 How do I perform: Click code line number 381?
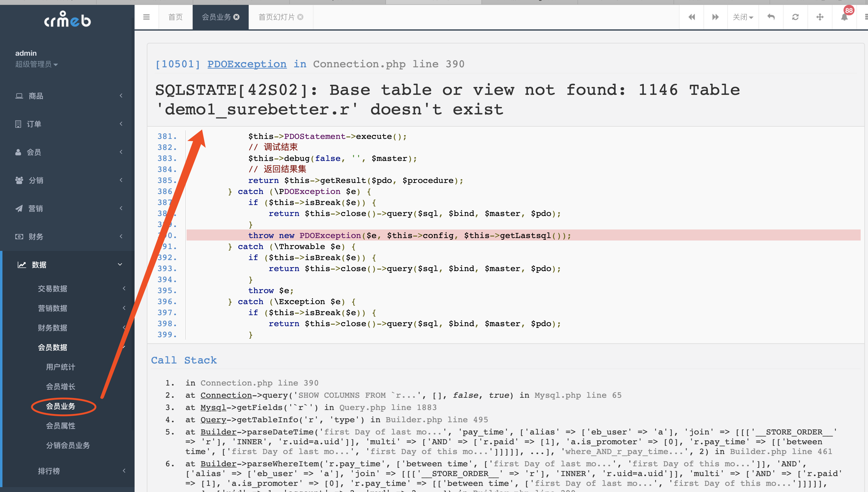[x=167, y=136]
